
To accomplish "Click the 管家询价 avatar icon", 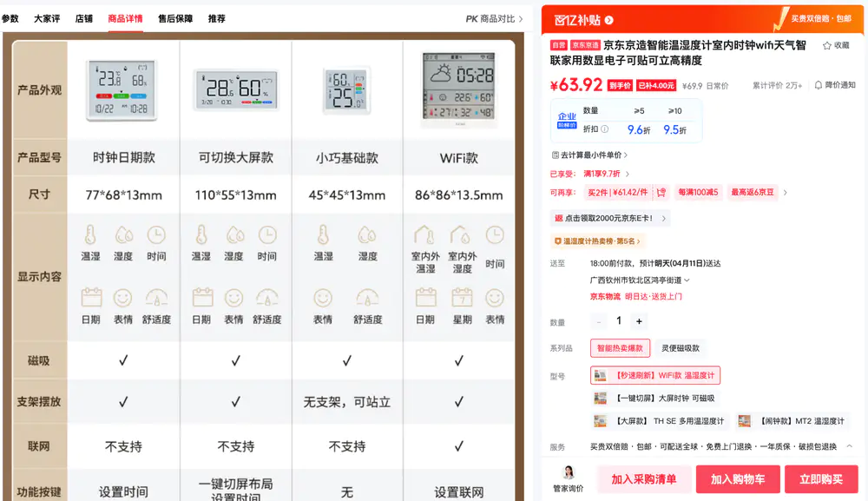I will (568, 472).
